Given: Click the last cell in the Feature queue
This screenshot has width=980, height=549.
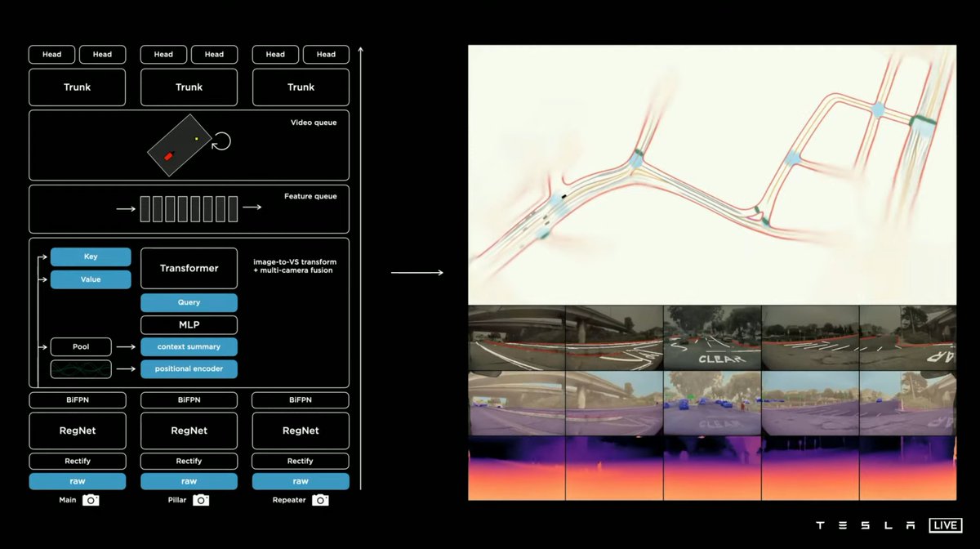Looking at the screenshot, I should [x=233, y=208].
